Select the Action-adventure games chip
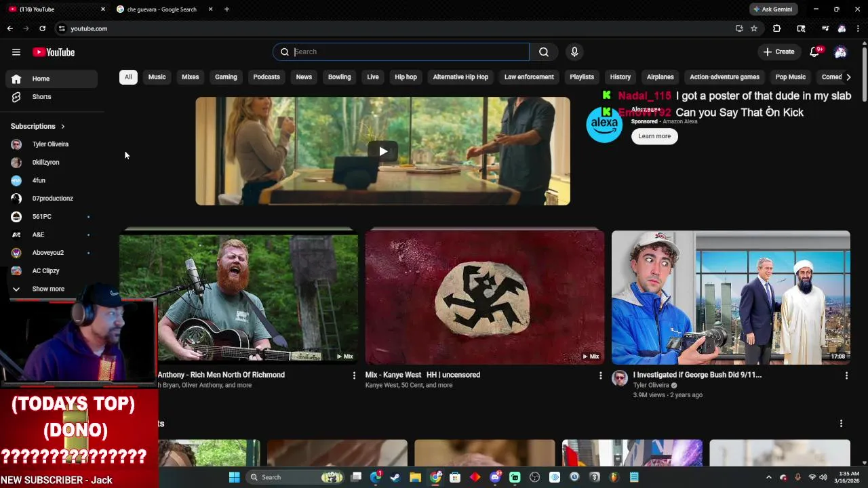 point(724,77)
